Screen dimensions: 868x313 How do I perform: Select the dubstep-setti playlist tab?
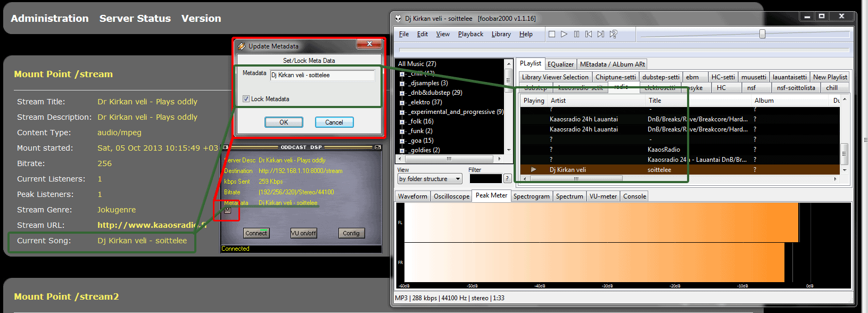tap(661, 77)
